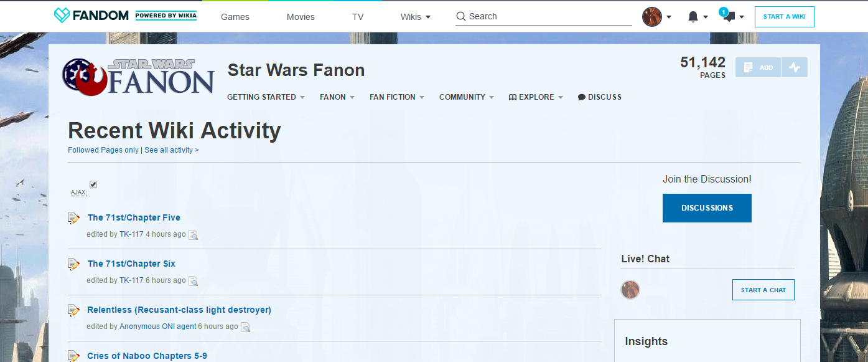
Task: Open TK-117 user link on Chapter Six
Action: pyautogui.click(x=131, y=280)
